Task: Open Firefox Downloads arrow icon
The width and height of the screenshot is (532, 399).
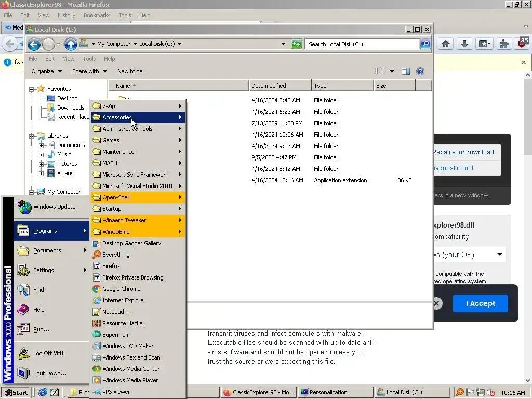Action: [464, 44]
